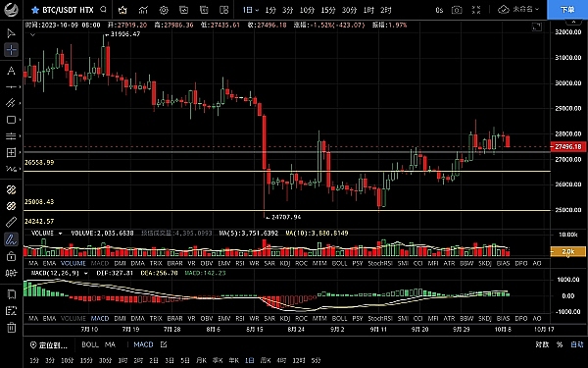
Task: Click the 27496.18 price label on axis
Action: (567, 146)
